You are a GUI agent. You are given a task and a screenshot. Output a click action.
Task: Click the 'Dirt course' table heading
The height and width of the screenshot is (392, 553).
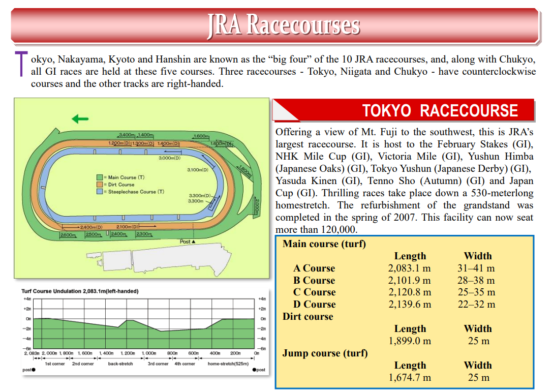pyautogui.click(x=308, y=316)
